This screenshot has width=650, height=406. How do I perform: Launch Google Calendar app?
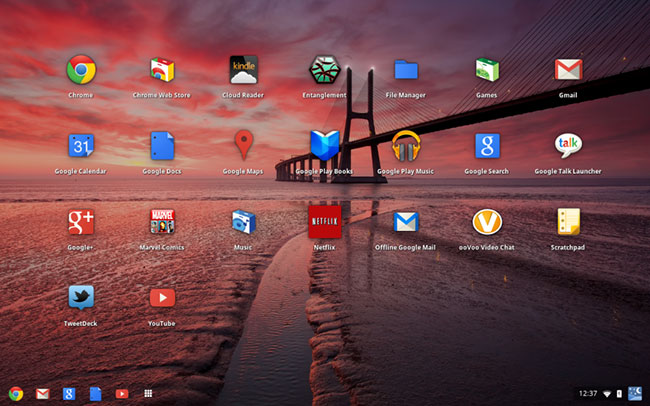(81, 146)
